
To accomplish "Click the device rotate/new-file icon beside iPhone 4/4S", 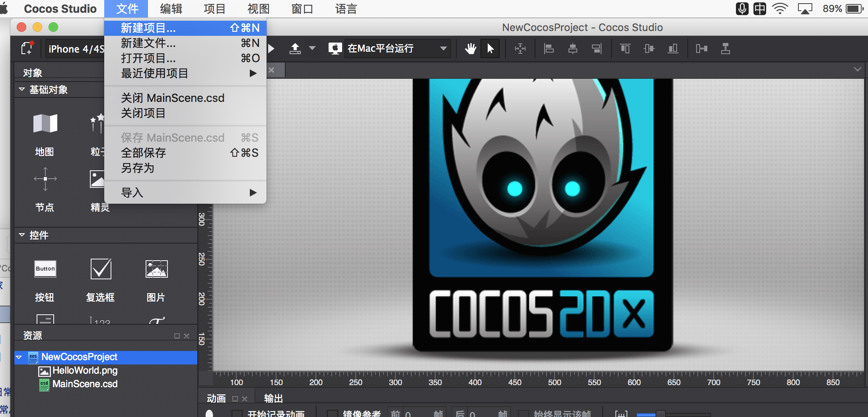I will pyautogui.click(x=27, y=49).
